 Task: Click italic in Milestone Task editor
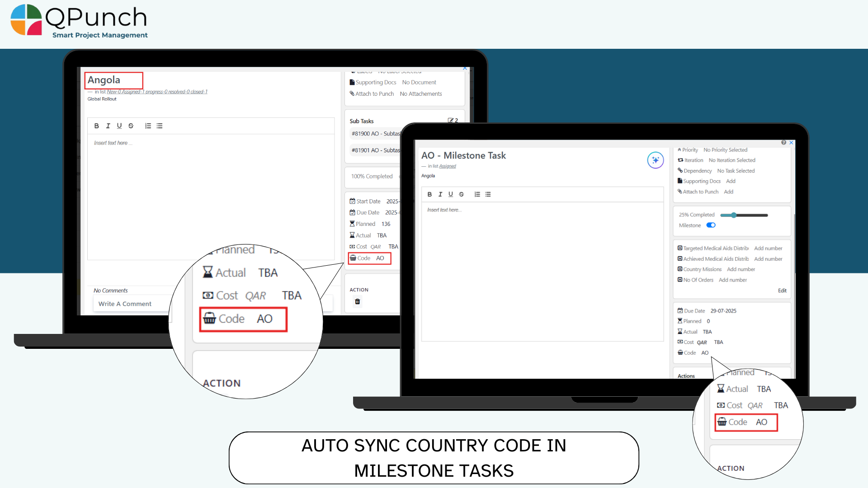(440, 194)
